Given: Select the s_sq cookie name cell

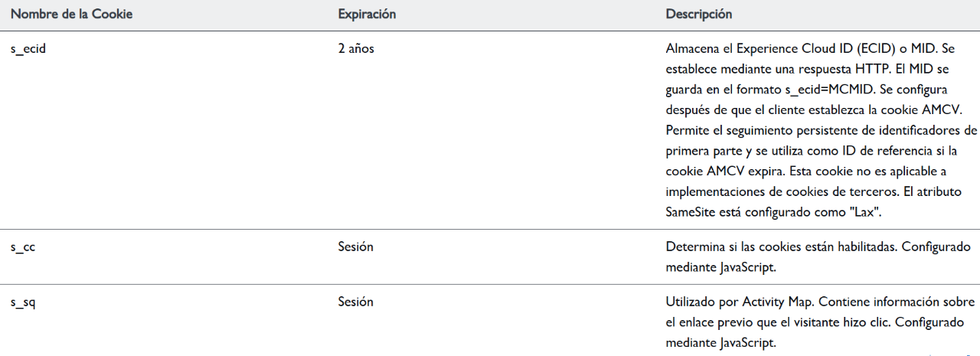Looking at the screenshot, I should pos(23,302).
